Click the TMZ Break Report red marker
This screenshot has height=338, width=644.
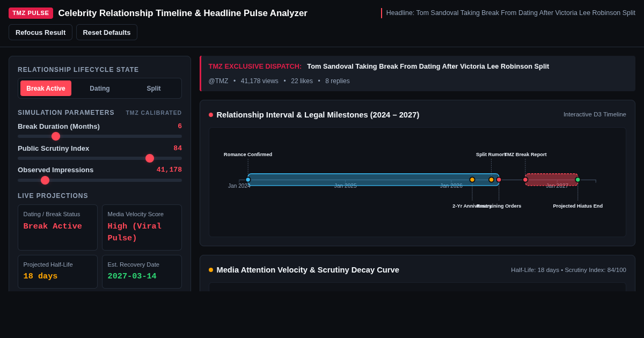525,180
